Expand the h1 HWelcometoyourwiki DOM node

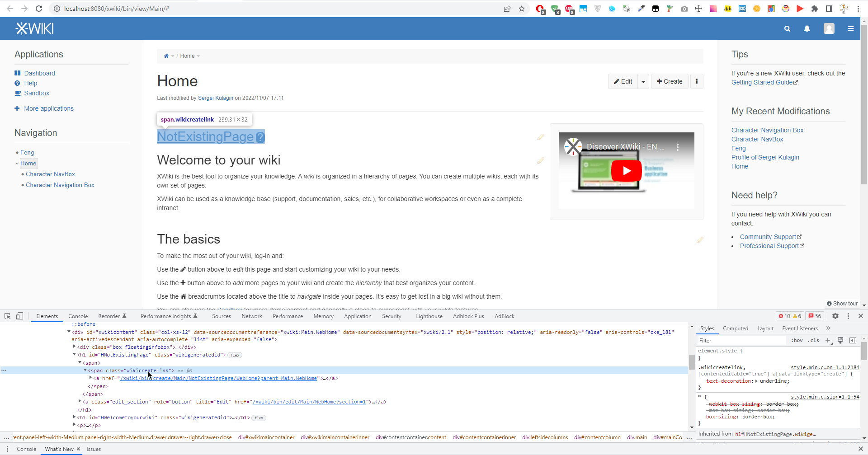(x=74, y=417)
